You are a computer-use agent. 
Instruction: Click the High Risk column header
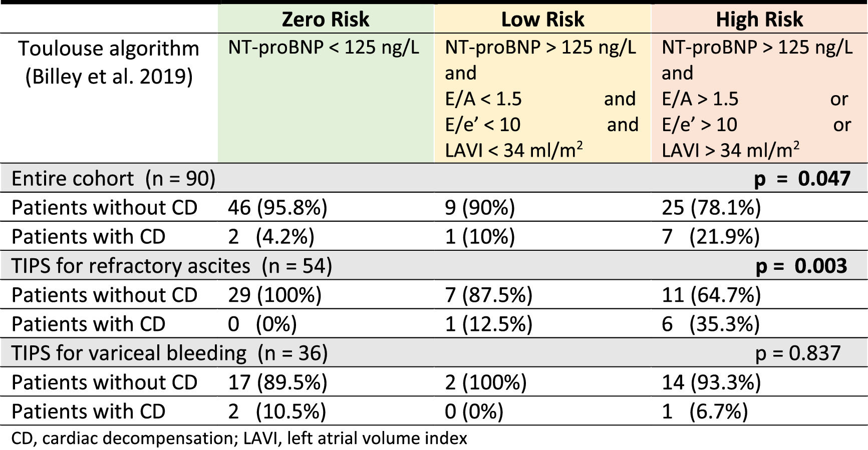[x=759, y=20]
